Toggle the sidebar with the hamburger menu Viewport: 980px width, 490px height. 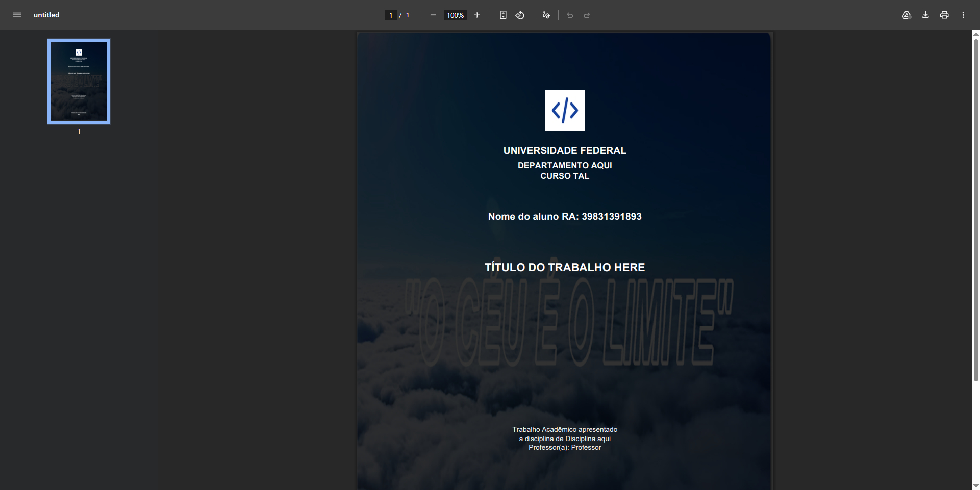click(x=17, y=15)
